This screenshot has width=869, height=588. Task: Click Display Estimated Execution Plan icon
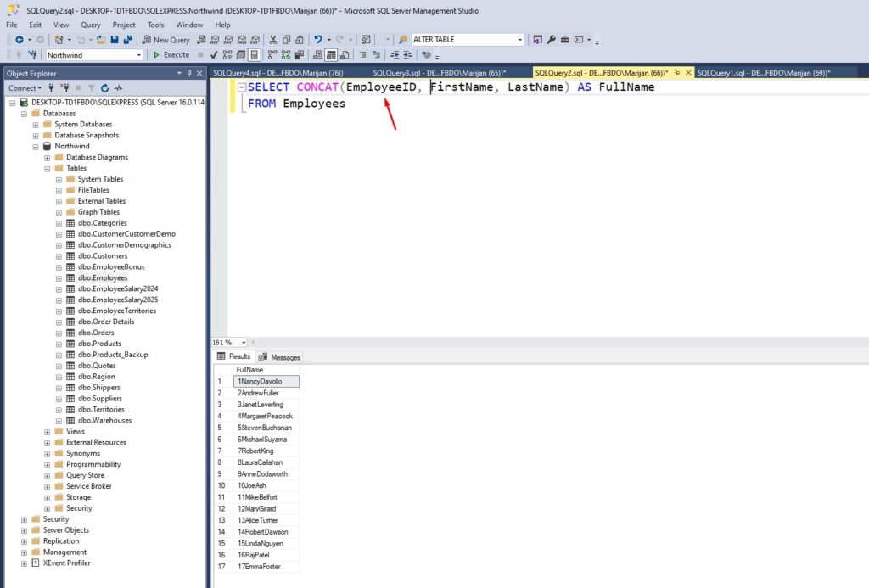(x=227, y=55)
